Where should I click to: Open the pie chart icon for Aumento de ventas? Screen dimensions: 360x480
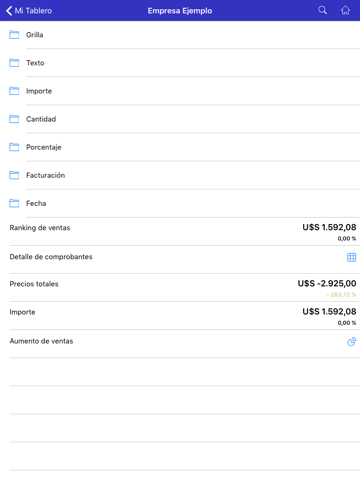coord(352,342)
